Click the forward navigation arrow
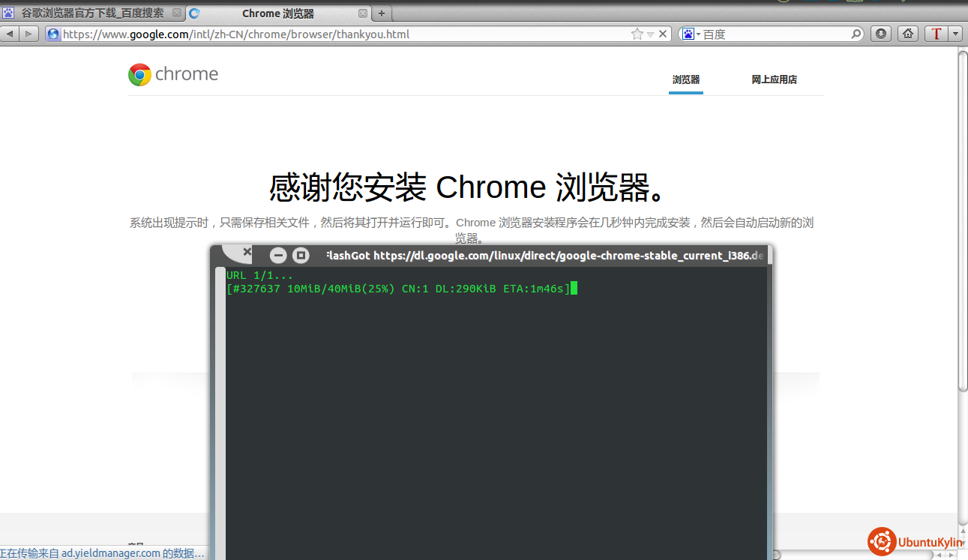Screen dimensions: 968x560 click(28, 34)
